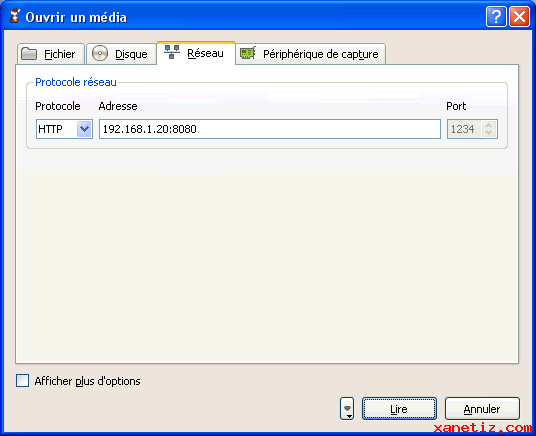This screenshot has height=436, width=536.
Task: Select the Réseau tab
Action: (x=196, y=53)
